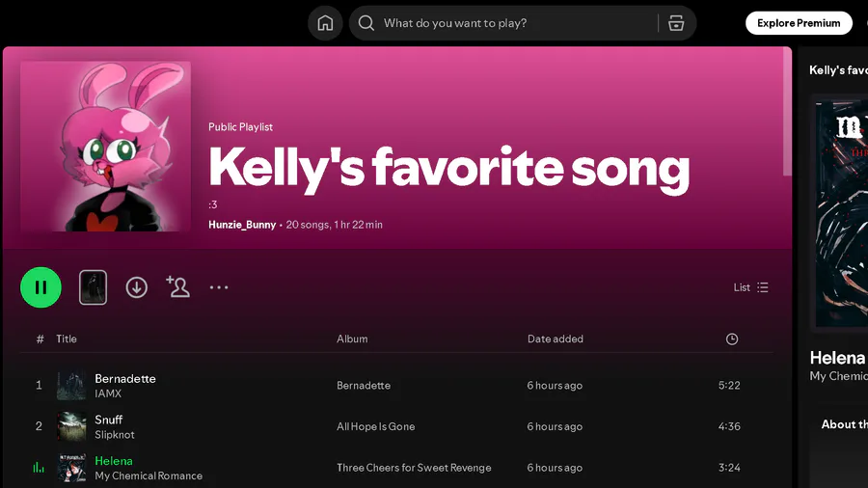Play the track Bernadette
The height and width of the screenshot is (488, 868).
point(125,379)
